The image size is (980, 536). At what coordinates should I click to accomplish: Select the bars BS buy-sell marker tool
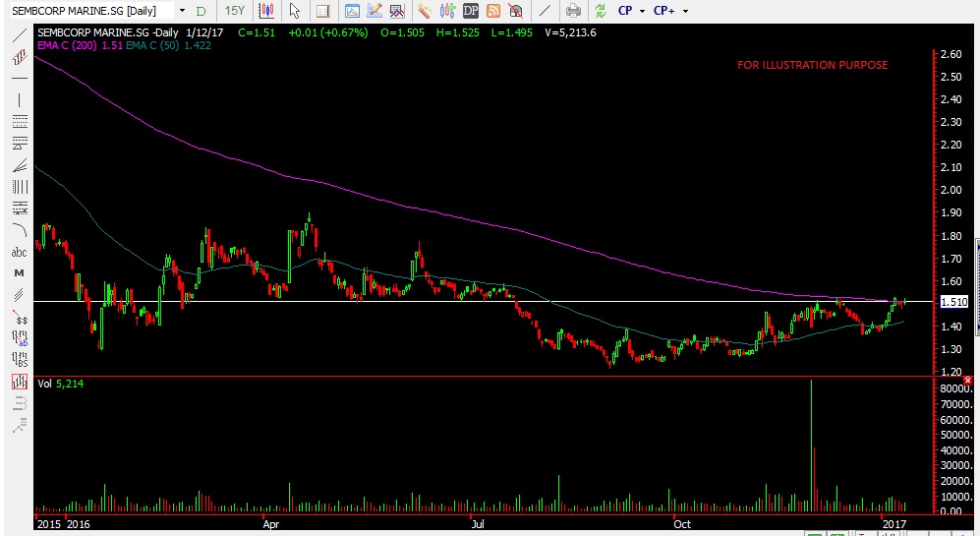tap(20, 360)
